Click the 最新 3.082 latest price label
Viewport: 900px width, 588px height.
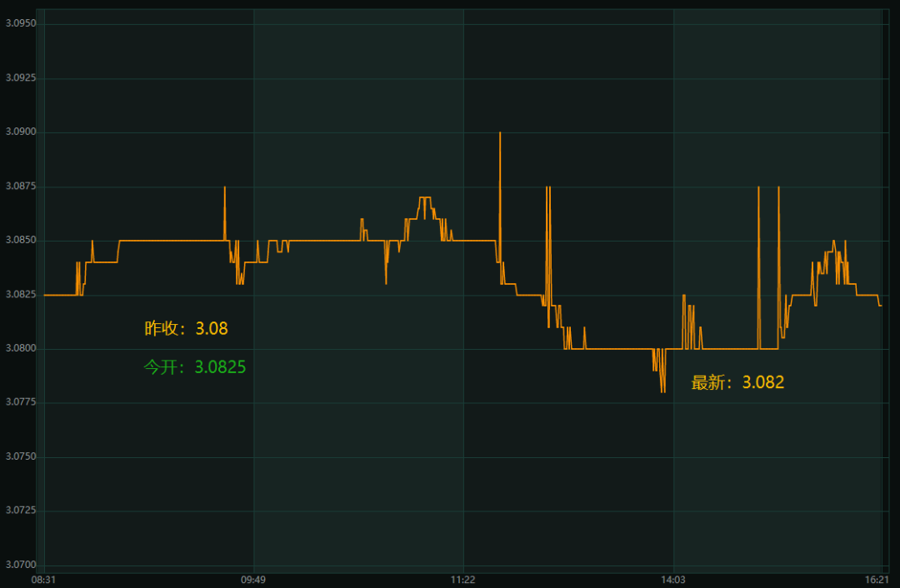737,382
